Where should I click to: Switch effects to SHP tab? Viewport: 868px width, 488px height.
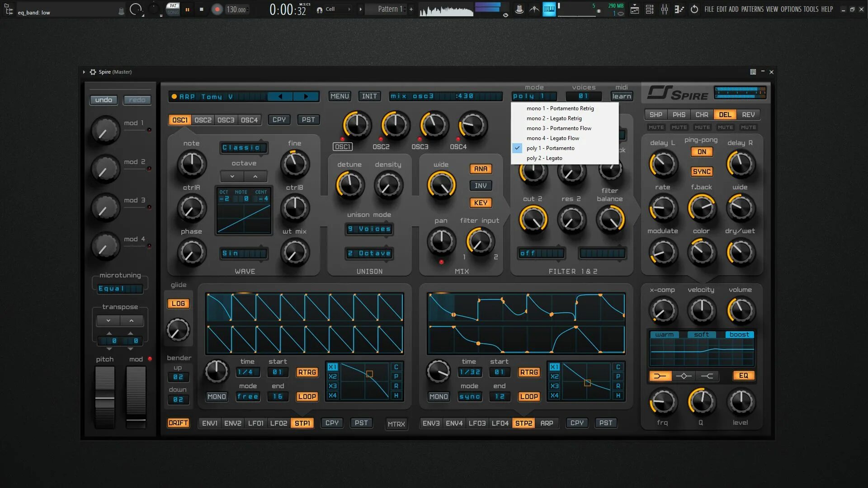point(656,115)
